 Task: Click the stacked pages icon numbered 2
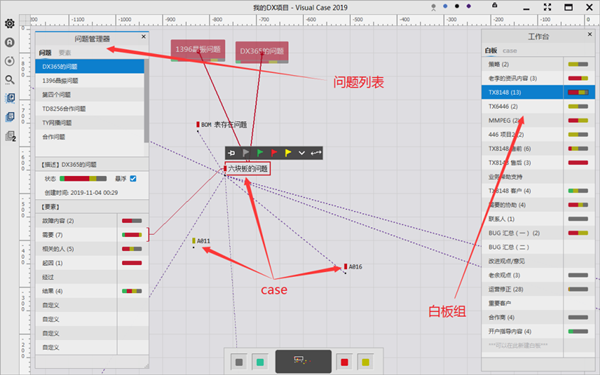tap(10, 136)
